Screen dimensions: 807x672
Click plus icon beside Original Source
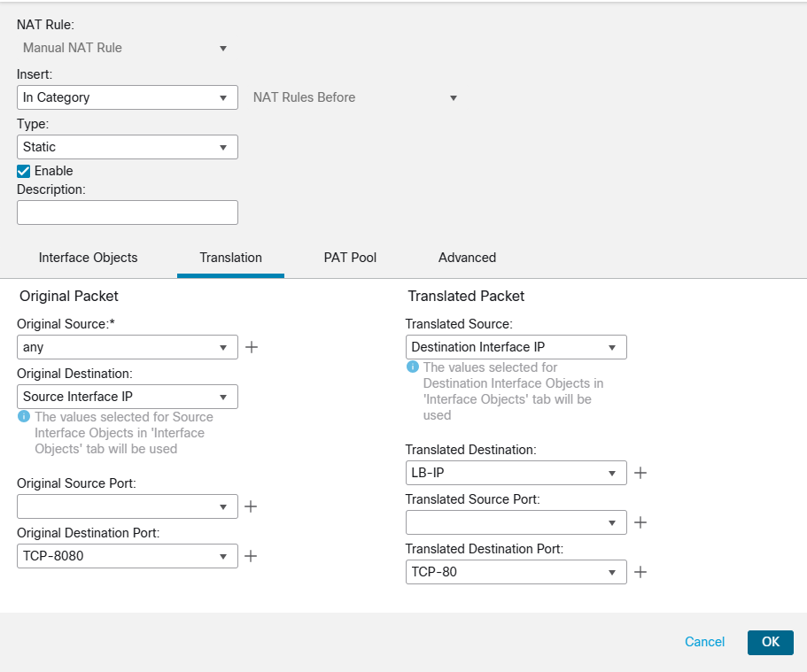pos(252,347)
